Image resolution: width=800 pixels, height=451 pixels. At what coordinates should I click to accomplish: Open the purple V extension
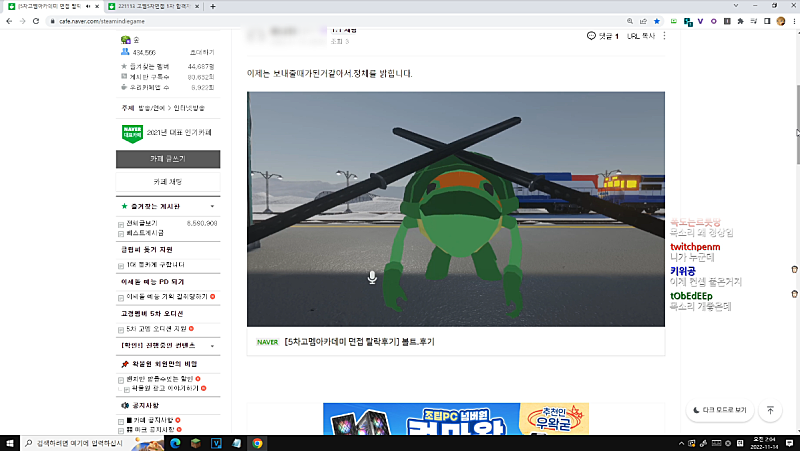[701, 21]
